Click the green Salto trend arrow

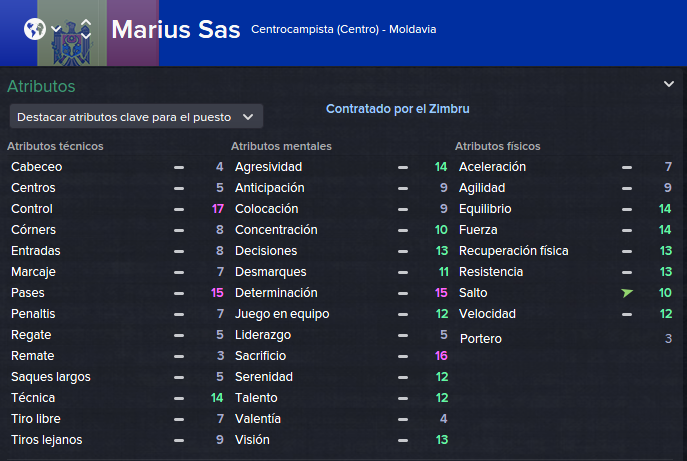[627, 293]
